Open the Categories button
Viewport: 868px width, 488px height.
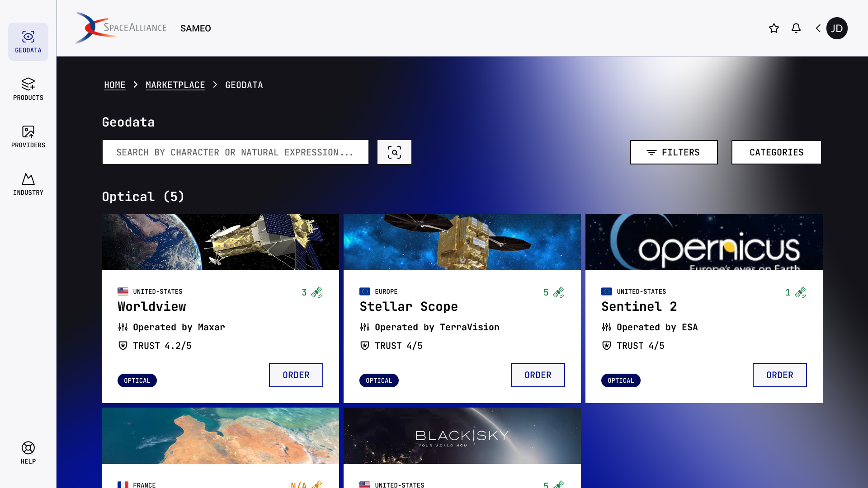(776, 152)
